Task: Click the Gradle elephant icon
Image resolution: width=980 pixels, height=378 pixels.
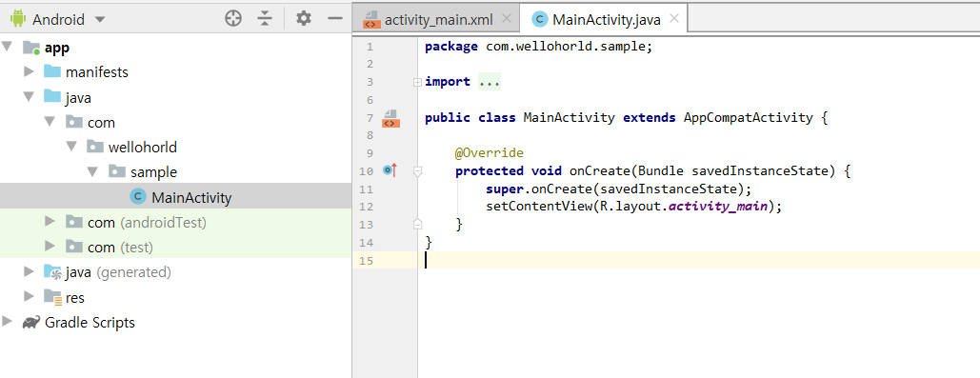Action: (x=31, y=323)
